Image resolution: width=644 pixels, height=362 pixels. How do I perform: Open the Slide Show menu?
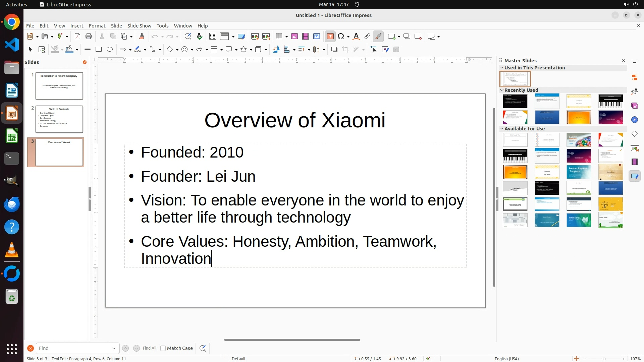(139, 26)
